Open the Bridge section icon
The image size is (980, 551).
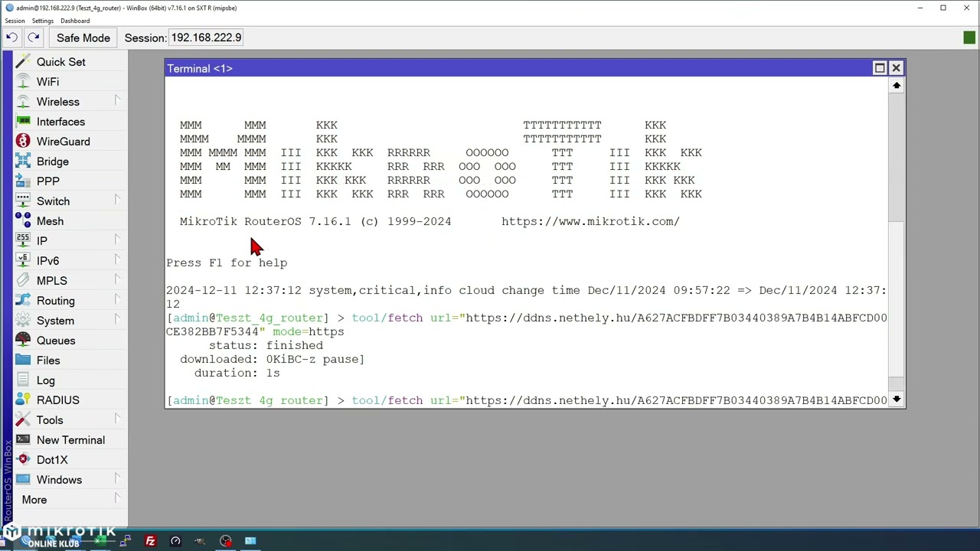(x=23, y=161)
